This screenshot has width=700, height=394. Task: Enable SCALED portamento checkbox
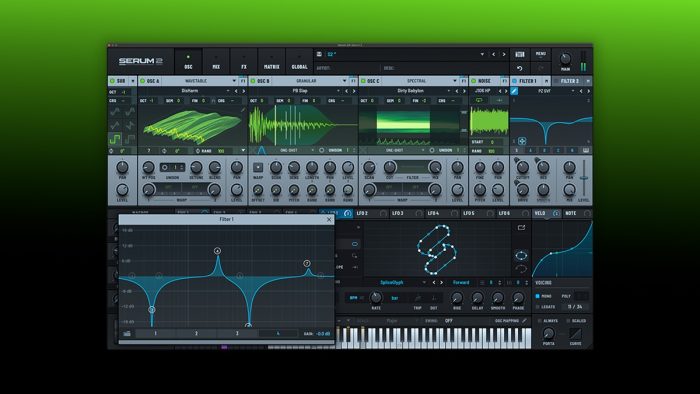tap(568, 320)
